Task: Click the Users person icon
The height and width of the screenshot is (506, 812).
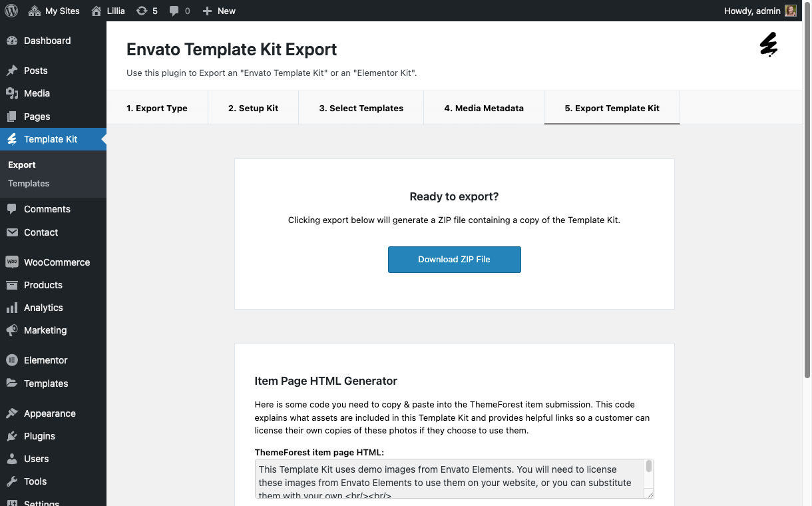Action: pos(12,459)
